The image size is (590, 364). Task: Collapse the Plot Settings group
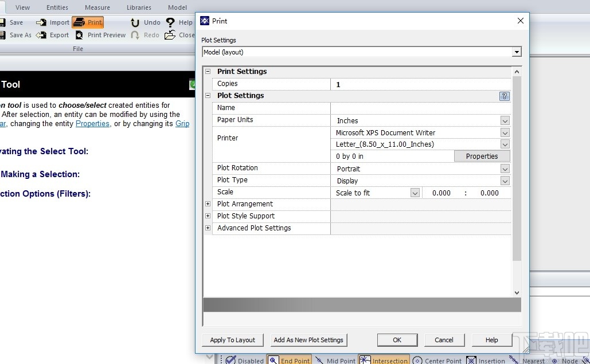pos(208,96)
